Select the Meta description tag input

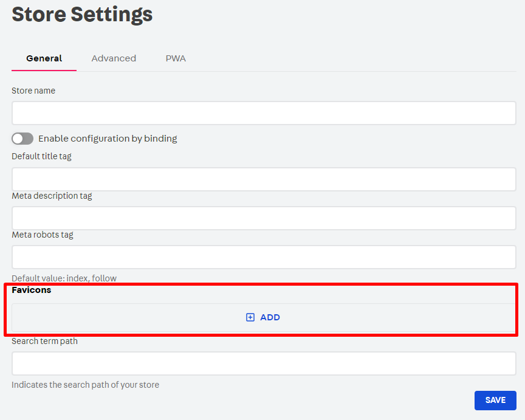tap(264, 218)
